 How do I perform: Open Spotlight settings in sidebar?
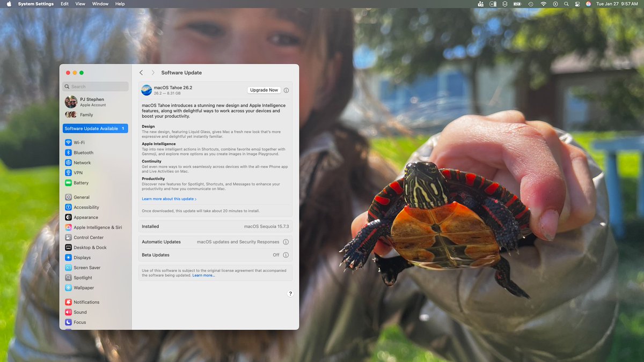point(96,278)
